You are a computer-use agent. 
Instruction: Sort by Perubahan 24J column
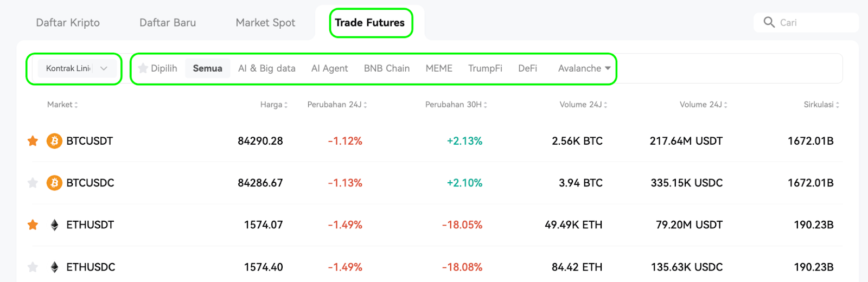[x=337, y=105]
